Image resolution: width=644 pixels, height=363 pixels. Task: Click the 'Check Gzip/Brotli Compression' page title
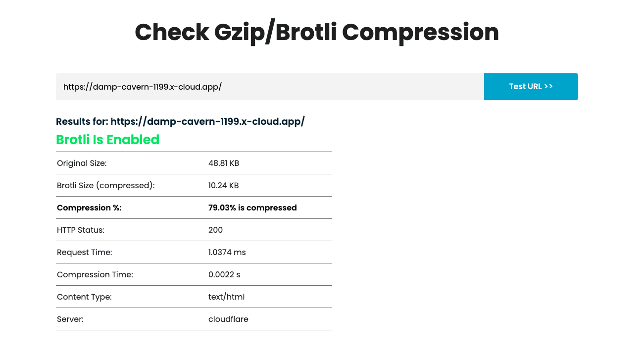317,32
